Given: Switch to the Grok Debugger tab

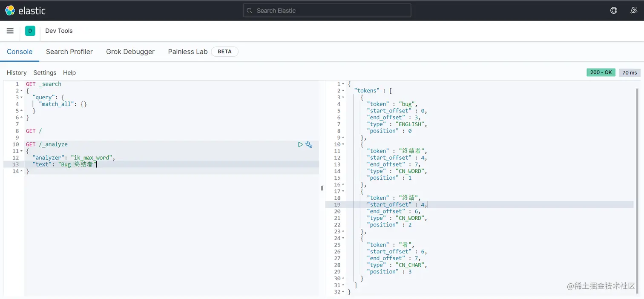Looking at the screenshot, I should coord(130,52).
